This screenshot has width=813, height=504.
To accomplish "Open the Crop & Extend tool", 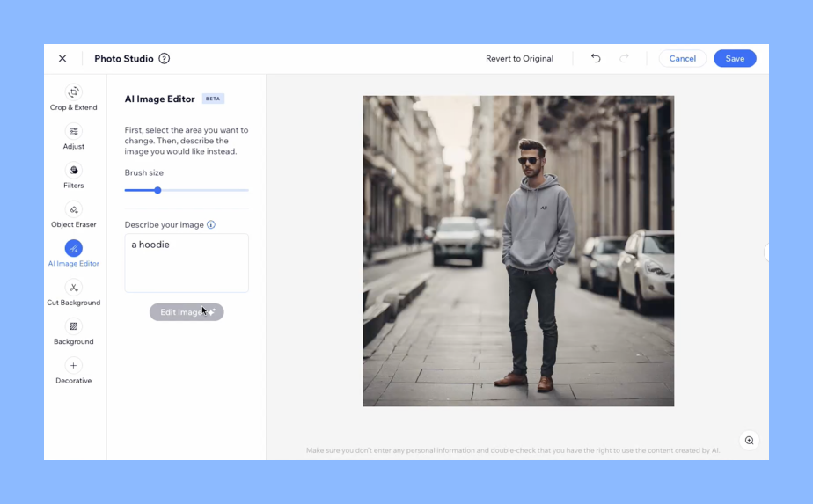I will 74,98.
